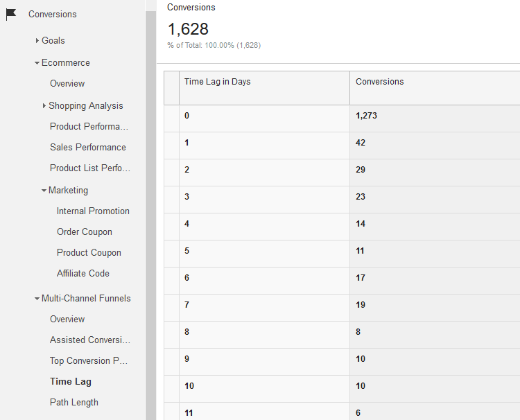Open Product Performance report
The height and width of the screenshot is (420, 520).
pos(89,127)
